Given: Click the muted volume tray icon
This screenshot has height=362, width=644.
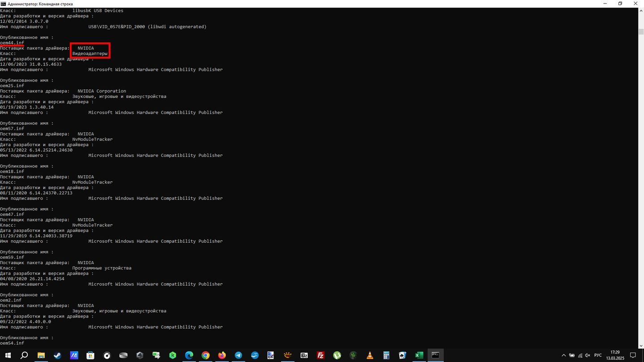Looking at the screenshot, I should coord(588,355).
